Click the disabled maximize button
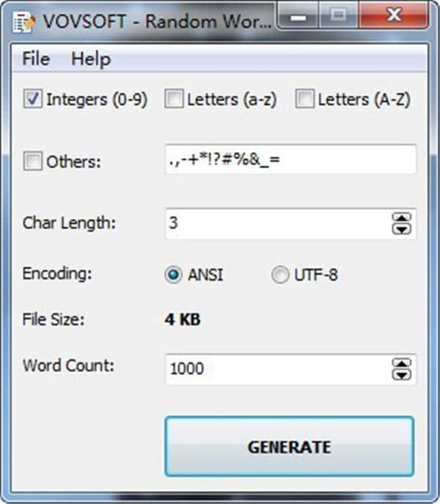This screenshot has width=440, height=504. click(x=339, y=15)
